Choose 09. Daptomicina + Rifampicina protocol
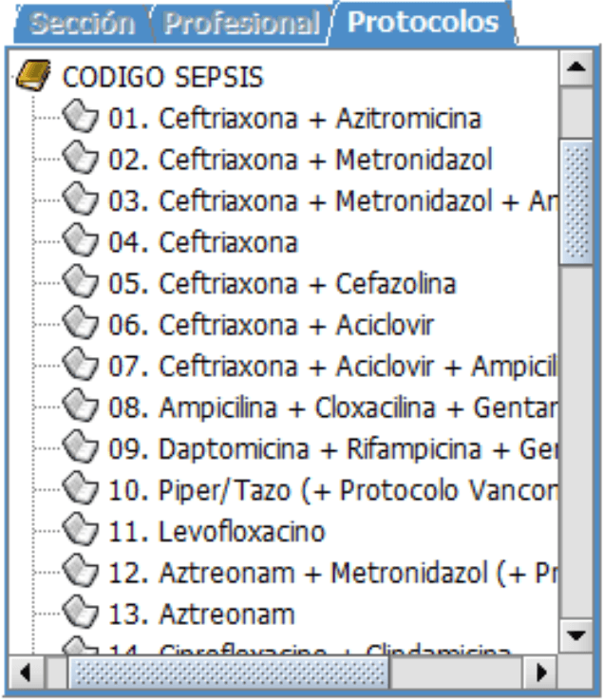Viewport: 603px width, 700px height. [332, 448]
